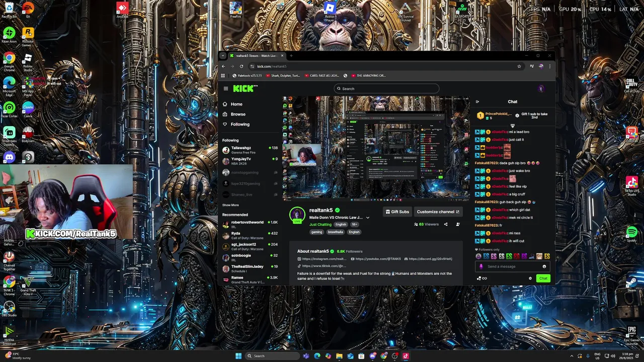Expand stream title Malie Donn VS Chronic
Viewport: 644px width, 362px height.
tap(367, 218)
